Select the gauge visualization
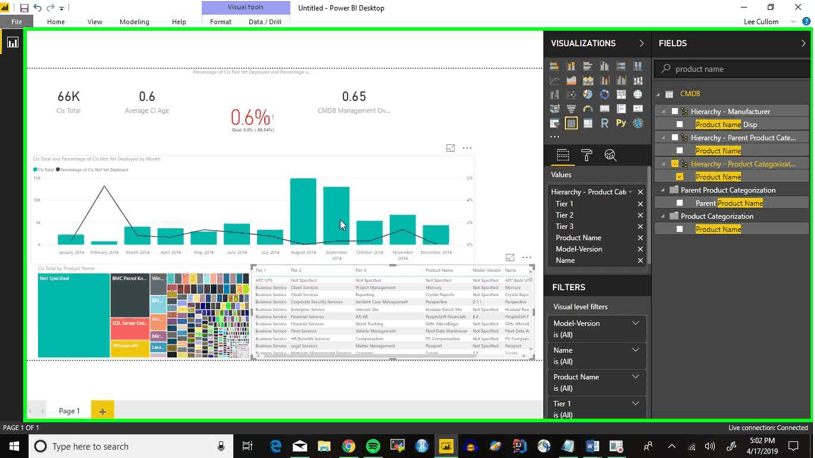 click(x=587, y=109)
